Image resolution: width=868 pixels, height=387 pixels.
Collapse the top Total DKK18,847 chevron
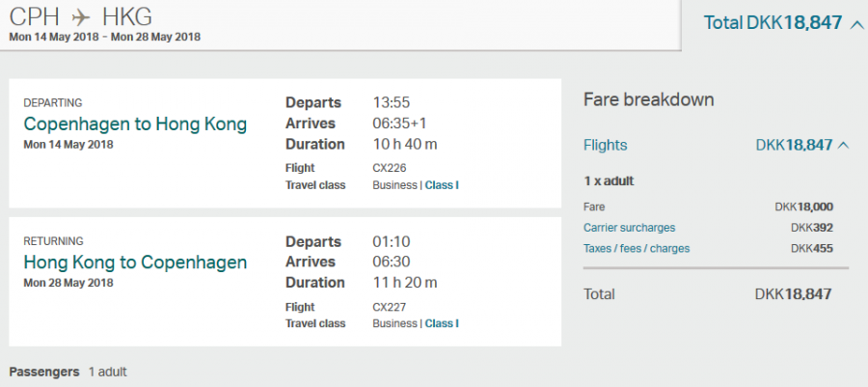pos(856,23)
